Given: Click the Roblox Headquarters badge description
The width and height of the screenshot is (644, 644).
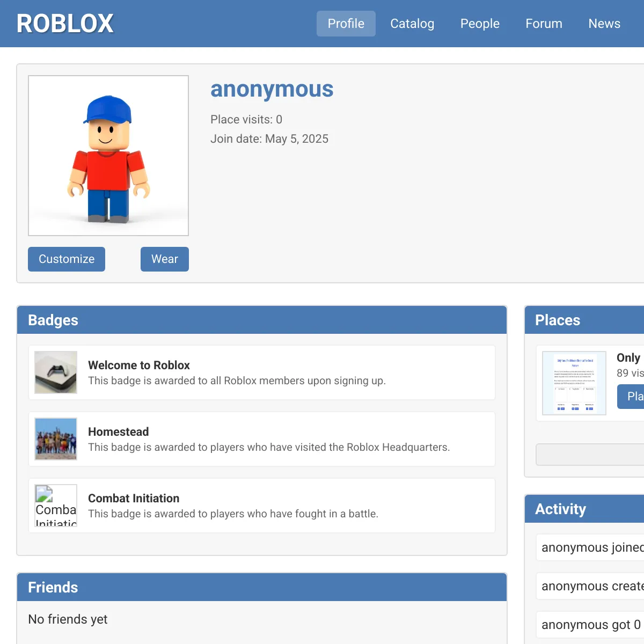Looking at the screenshot, I should 269,447.
